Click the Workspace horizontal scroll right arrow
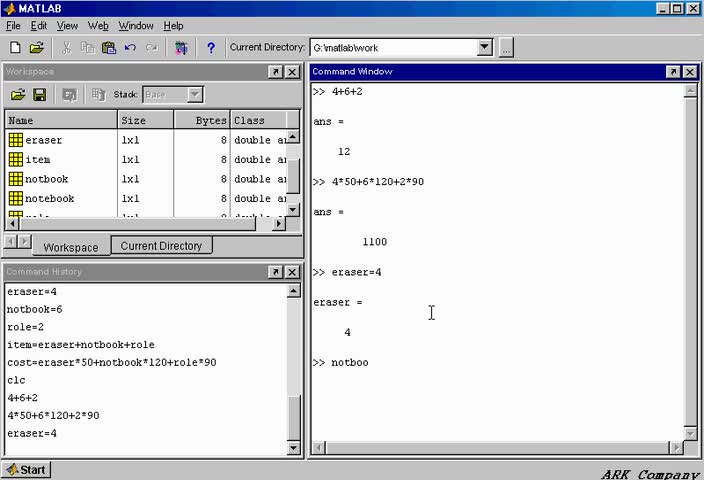The height and width of the screenshot is (480, 704). coord(279,223)
